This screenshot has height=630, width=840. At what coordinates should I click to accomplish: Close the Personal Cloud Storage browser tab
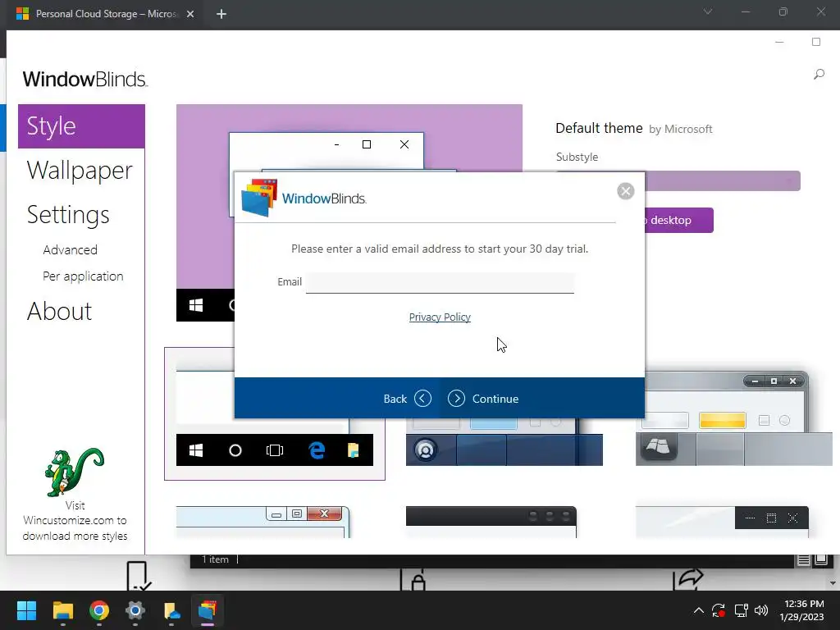pyautogui.click(x=190, y=14)
